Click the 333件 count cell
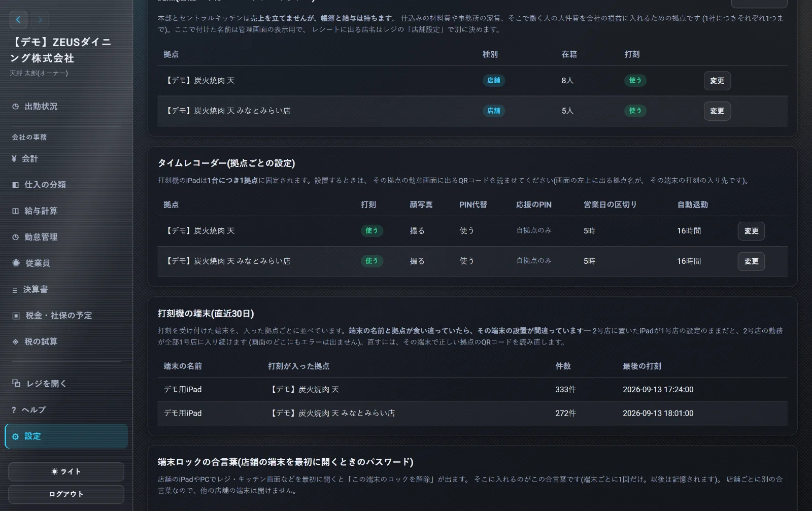812x511 pixels. (x=565, y=390)
